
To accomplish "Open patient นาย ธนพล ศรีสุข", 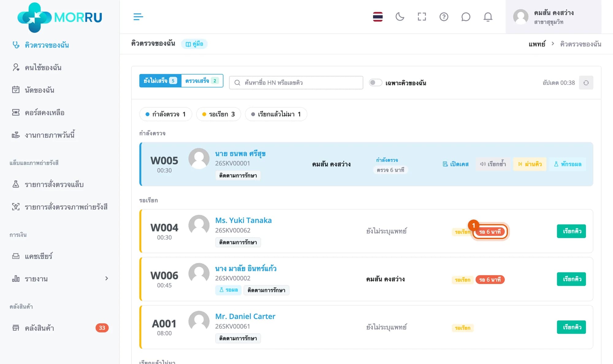I will (240, 154).
